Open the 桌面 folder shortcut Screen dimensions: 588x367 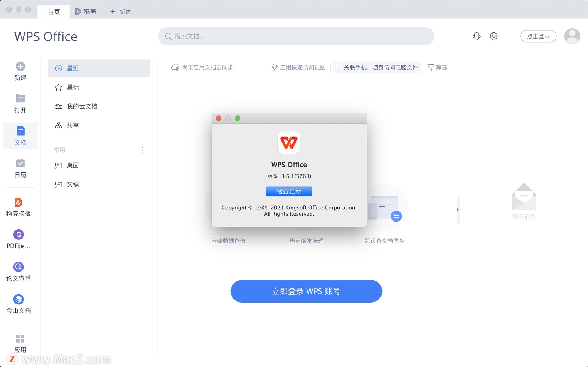(99, 166)
